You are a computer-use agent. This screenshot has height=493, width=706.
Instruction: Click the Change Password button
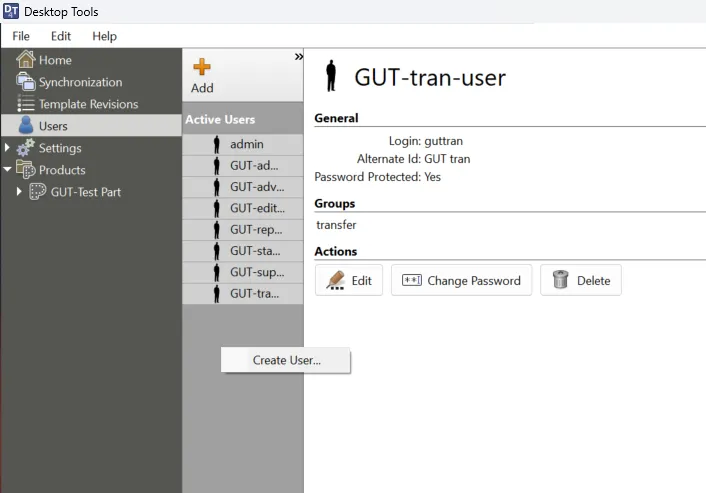[x=462, y=281]
